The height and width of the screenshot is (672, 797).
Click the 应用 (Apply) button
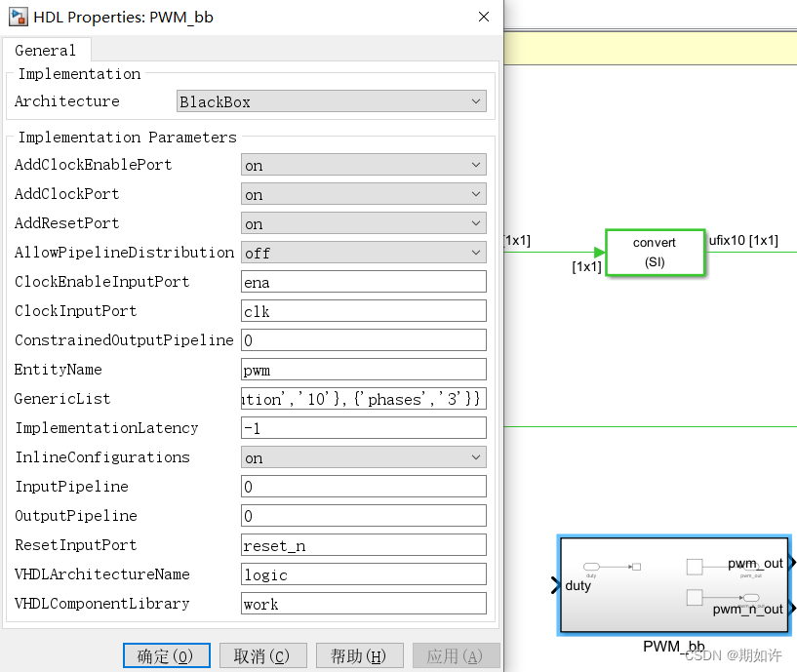click(455, 655)
